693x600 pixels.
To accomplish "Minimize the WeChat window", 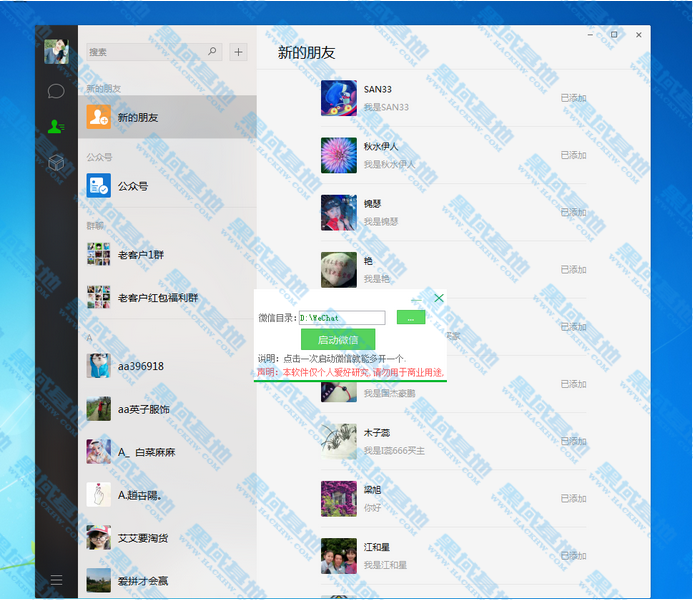I will [x=590, y=34].
